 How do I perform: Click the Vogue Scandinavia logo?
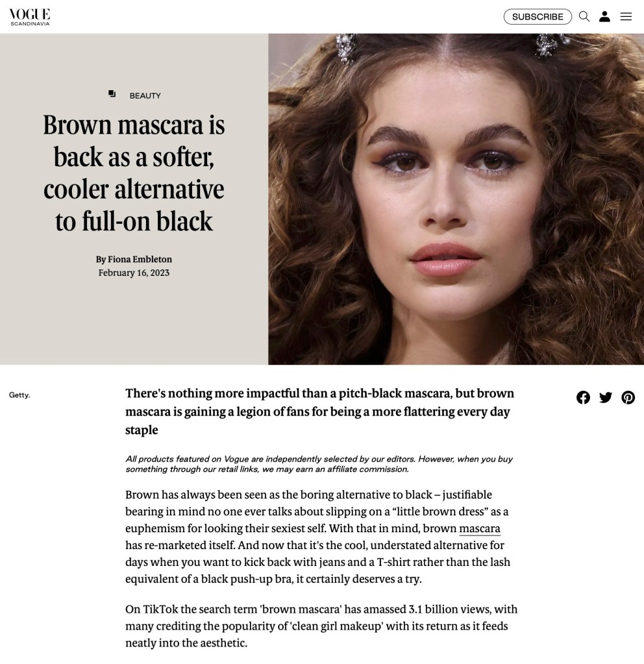coord(30,17)
